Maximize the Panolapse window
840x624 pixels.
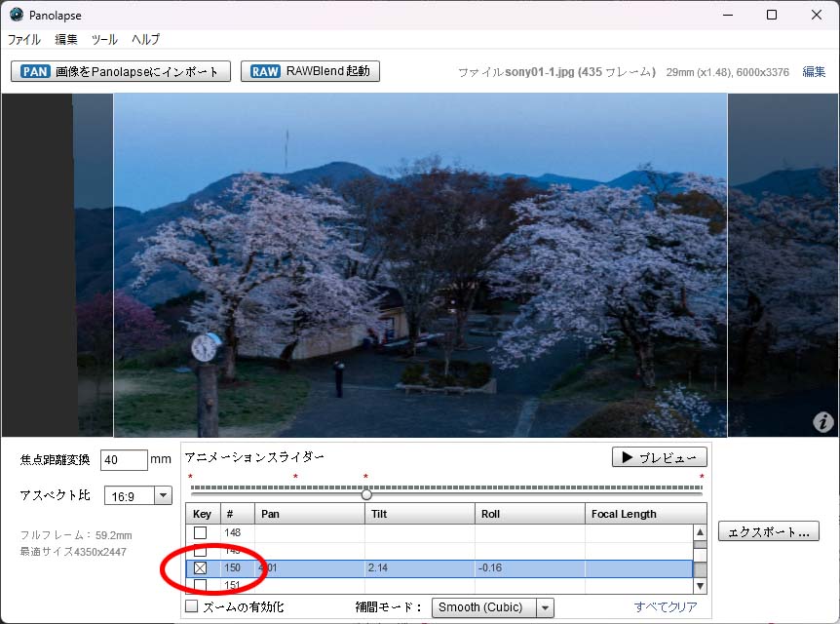771,15
